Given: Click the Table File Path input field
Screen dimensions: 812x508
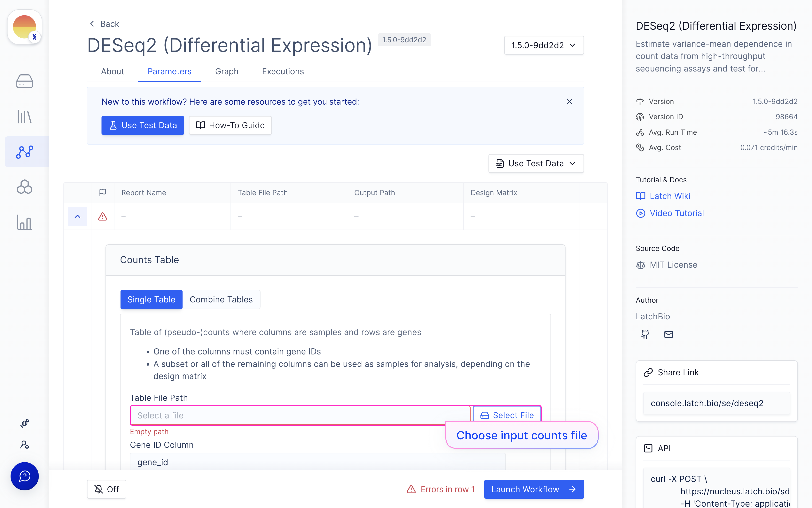Looking at the screenshot, I should click(300, 416).
